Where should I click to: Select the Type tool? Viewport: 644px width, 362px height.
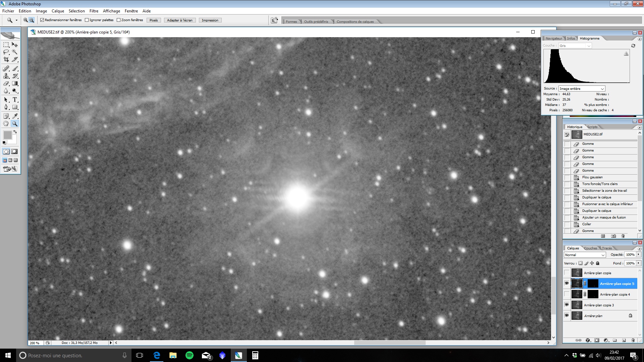[x=15, y=100]
